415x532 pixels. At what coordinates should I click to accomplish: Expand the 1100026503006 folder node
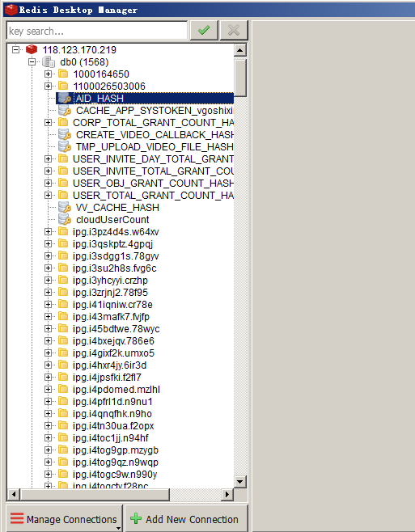point(48,87)
